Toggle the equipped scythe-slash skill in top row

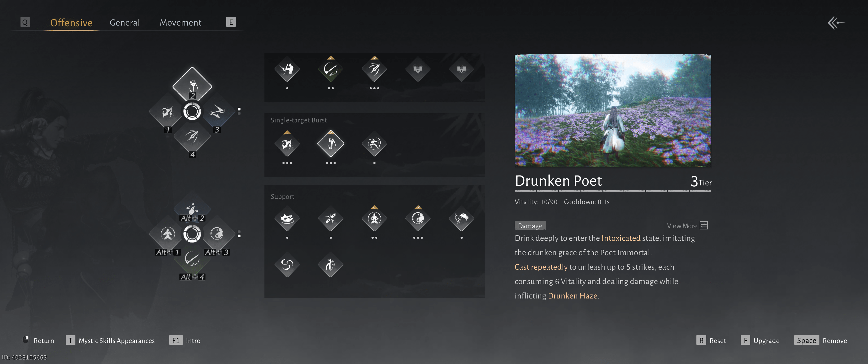pyautogui.click(x=330, y=69)
